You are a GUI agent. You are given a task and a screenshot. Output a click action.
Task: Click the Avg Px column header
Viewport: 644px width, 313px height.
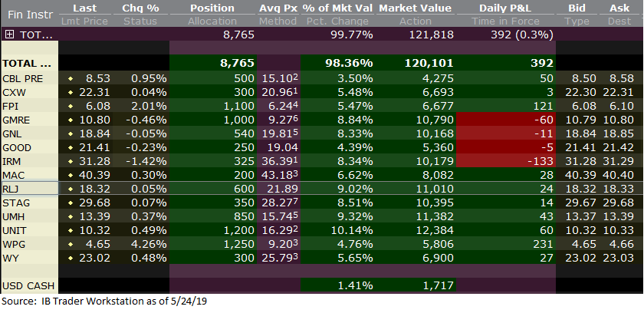(x=279, y=8)
